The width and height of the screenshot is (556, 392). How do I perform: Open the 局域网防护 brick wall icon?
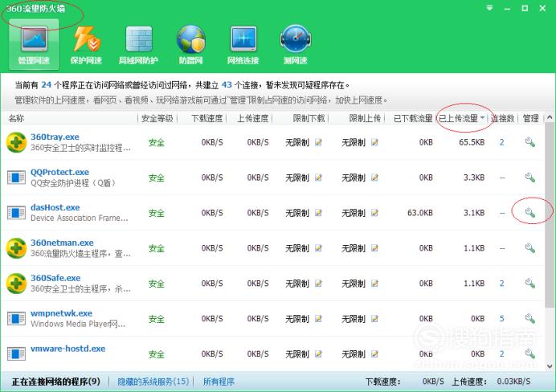coord(139,39)
